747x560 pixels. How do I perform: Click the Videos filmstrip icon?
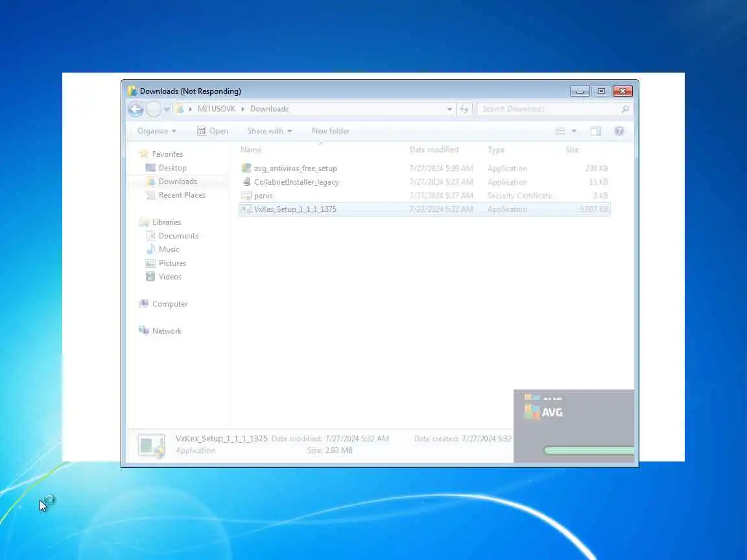point(150,277)
